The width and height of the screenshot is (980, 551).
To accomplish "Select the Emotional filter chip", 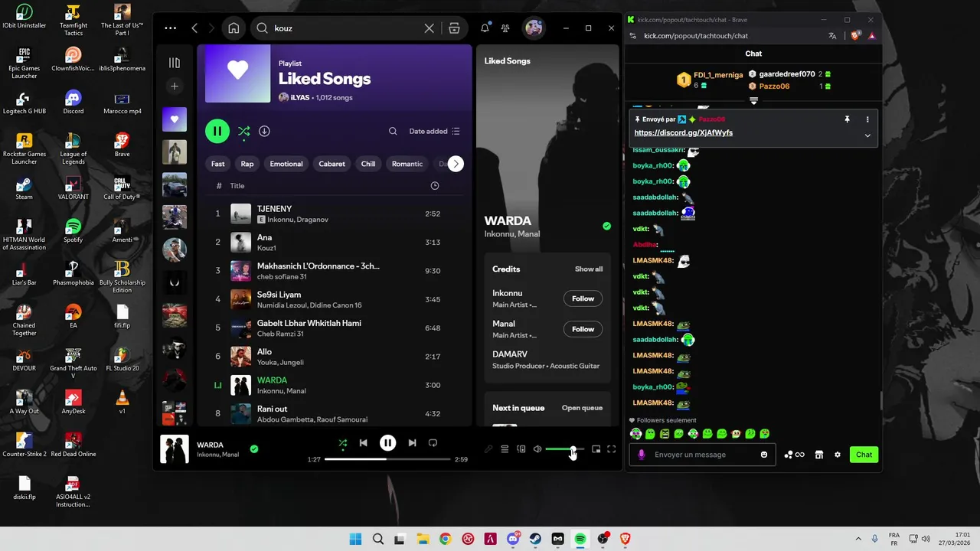I will tap(286, 164).
